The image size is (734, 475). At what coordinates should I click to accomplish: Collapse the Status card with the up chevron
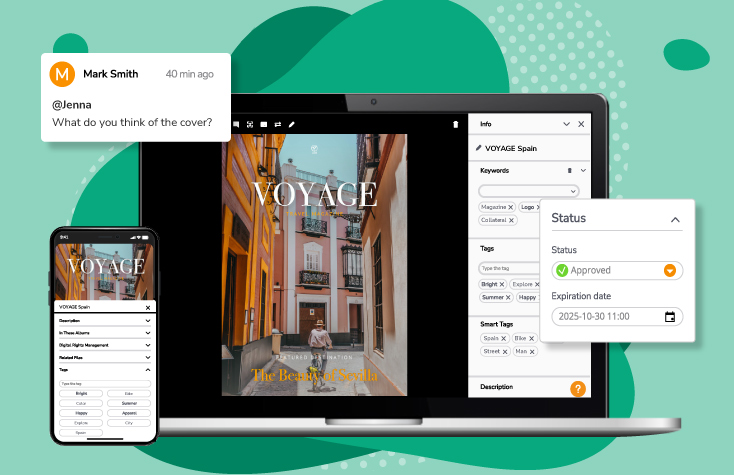pyautogui.click(x=675, y=219)
